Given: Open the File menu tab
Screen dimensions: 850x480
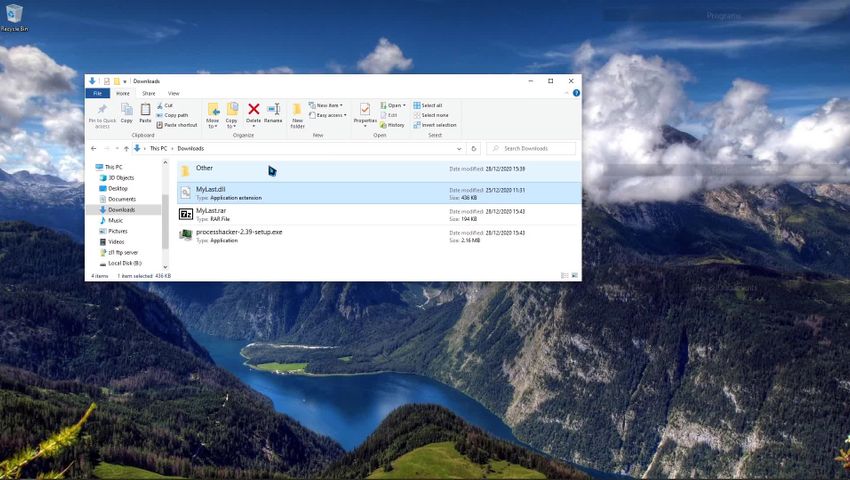Looking at the screenshot, I should pos(98,93).
